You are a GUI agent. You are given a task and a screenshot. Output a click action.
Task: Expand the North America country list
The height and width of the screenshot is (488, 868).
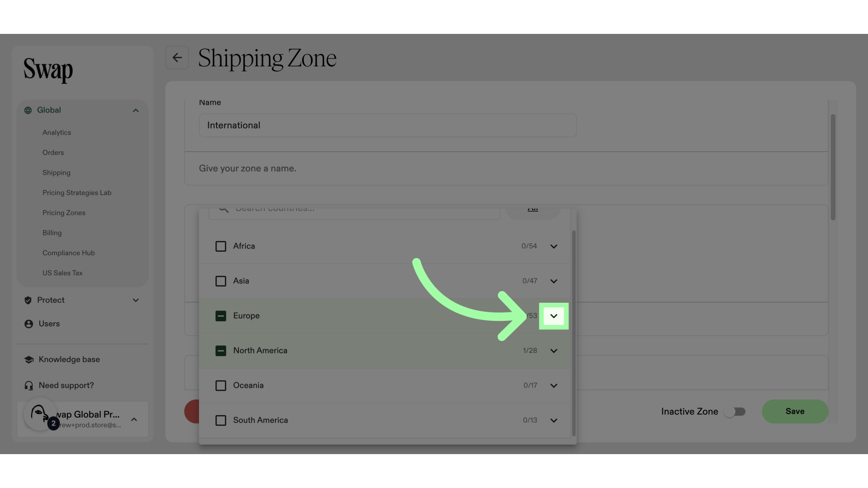point(553,351)
